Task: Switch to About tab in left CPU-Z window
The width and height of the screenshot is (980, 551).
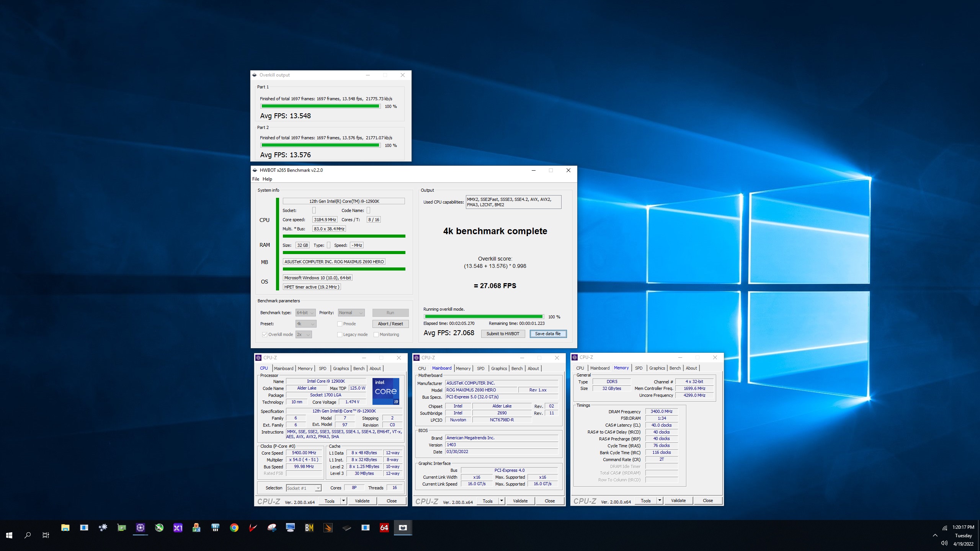Action: 375,368
